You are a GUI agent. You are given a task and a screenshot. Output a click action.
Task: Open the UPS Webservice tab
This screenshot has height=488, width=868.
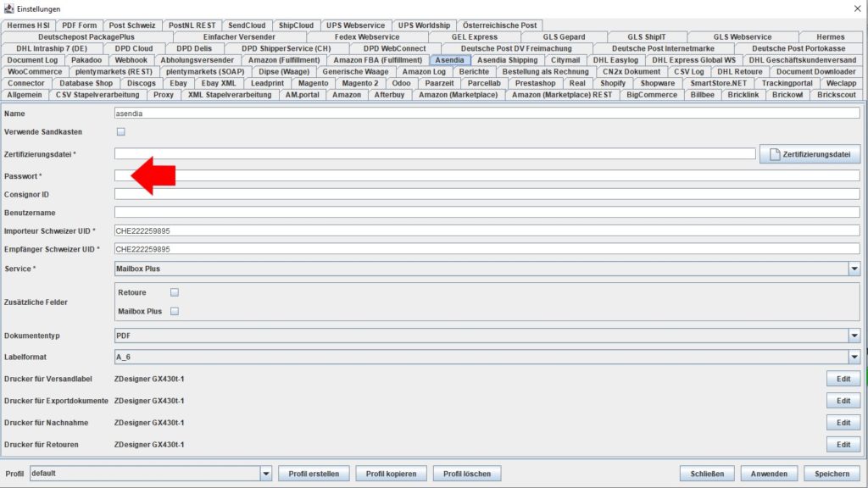[355, 25]
